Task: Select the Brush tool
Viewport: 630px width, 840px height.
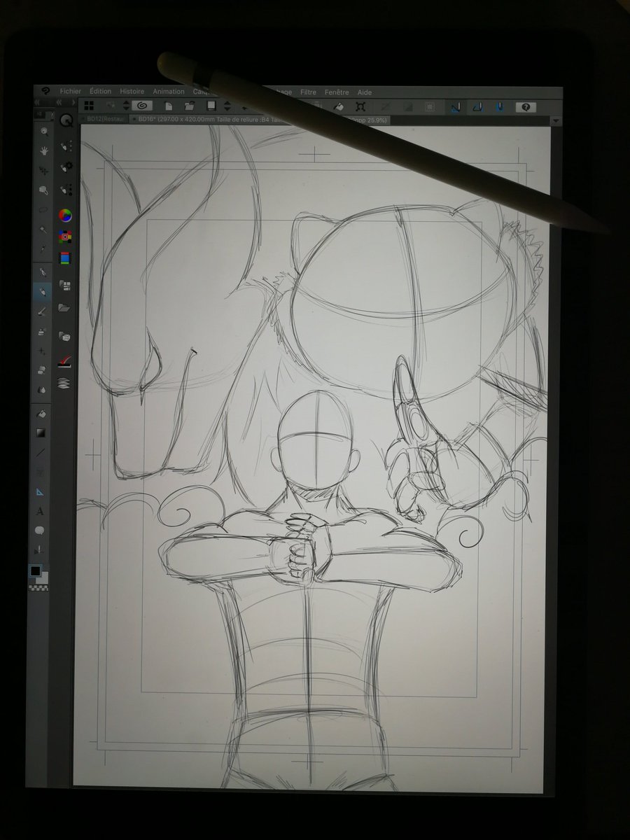Action: coord(43,311)
